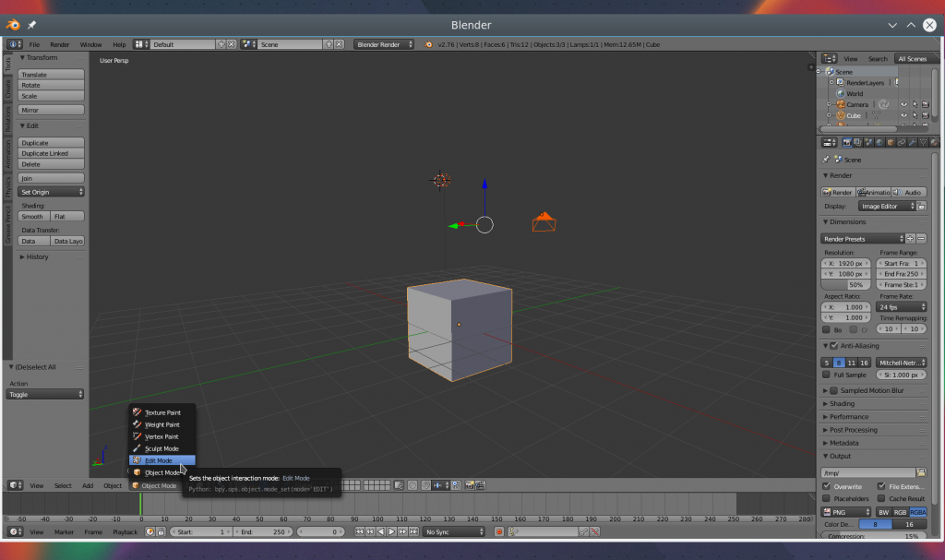Viewport: 945px width, 560px height.
Task: Disable the Overwrite checkbox
Action: [827, 486]
